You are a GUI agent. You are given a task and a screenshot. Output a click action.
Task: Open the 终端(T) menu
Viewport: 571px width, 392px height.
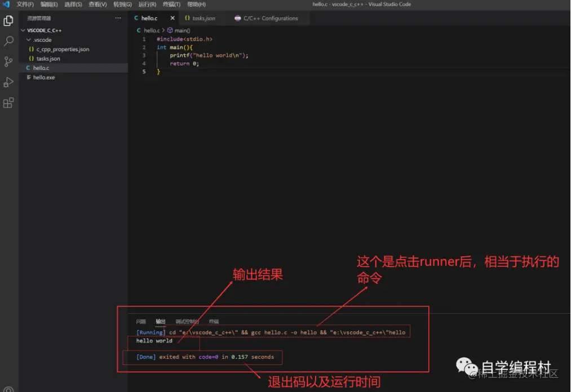click(x=171, y=5)
